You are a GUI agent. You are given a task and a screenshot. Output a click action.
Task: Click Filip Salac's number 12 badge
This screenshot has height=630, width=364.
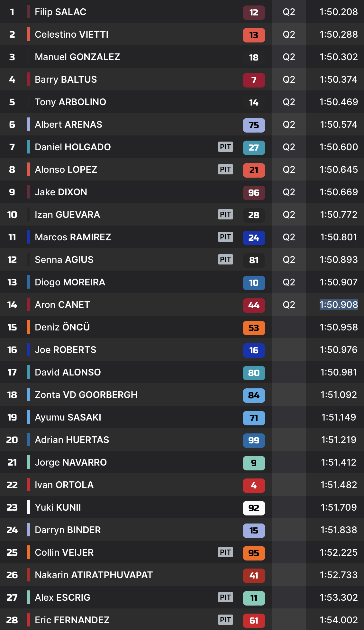[x=254, y=13]
